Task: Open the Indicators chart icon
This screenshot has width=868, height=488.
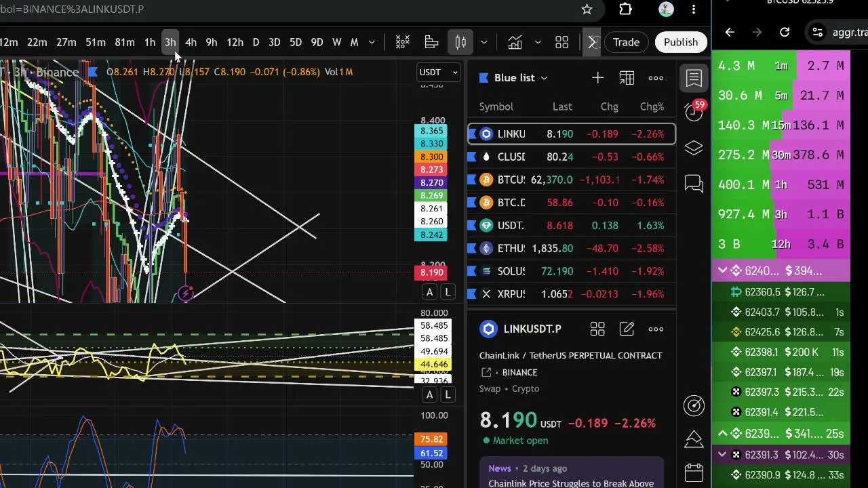Action: [515, 43]
